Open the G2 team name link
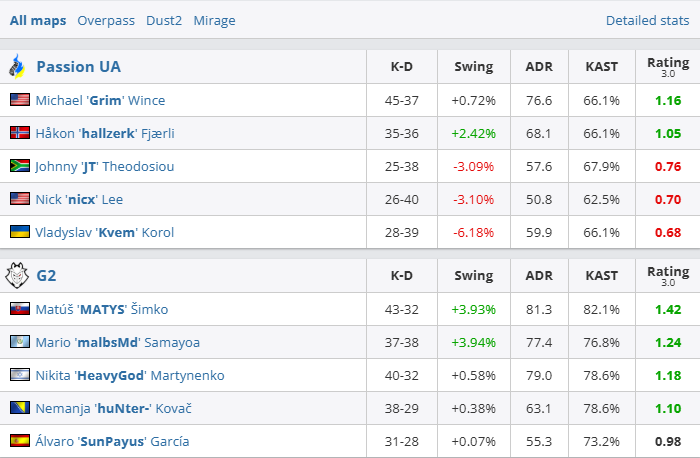 pyautogui.click(x=46, y=276)
